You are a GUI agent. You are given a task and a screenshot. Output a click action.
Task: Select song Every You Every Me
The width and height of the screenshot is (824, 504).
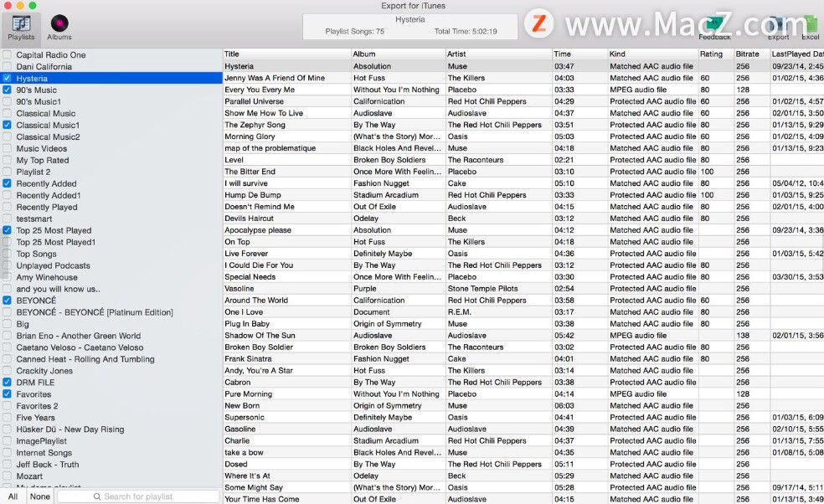pyautogui.click(x=260, y=90)
